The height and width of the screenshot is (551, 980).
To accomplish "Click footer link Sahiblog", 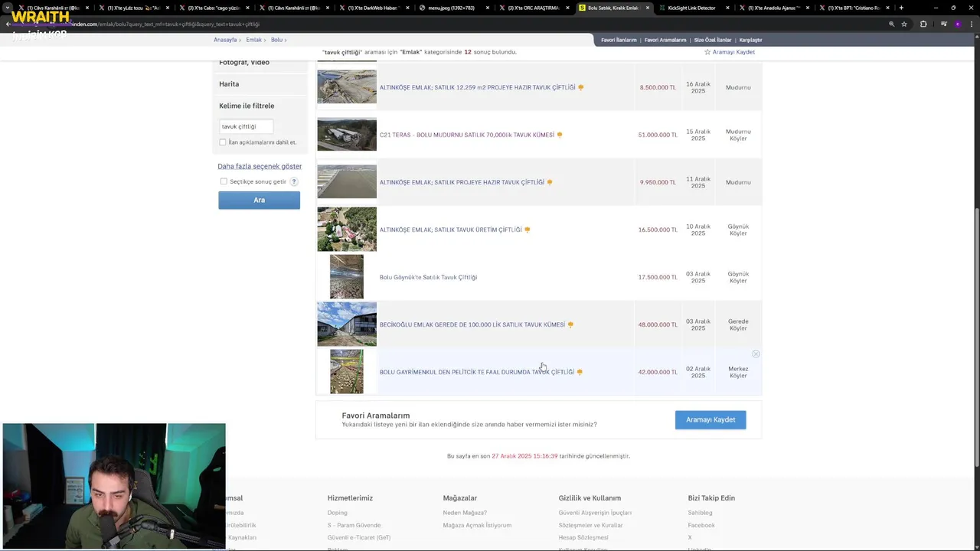I will click(x=700, y=513).
